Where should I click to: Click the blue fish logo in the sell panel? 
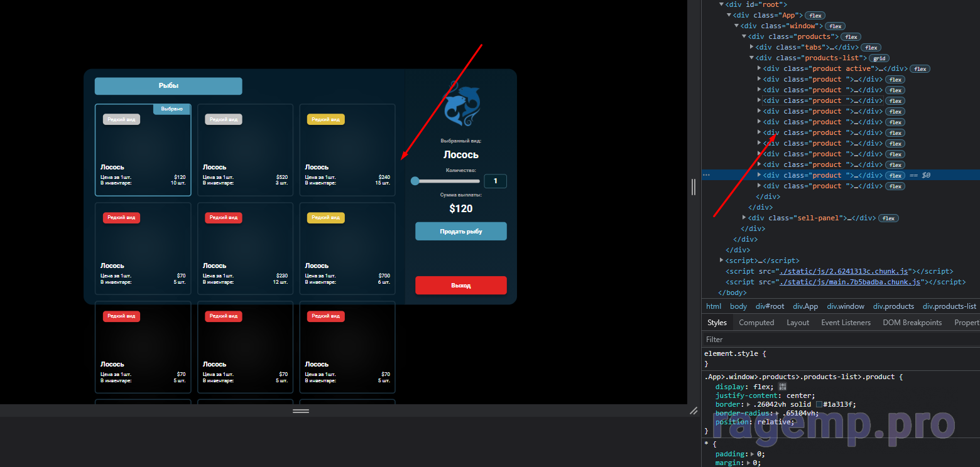pyautogui.click(x=461, y=104)
